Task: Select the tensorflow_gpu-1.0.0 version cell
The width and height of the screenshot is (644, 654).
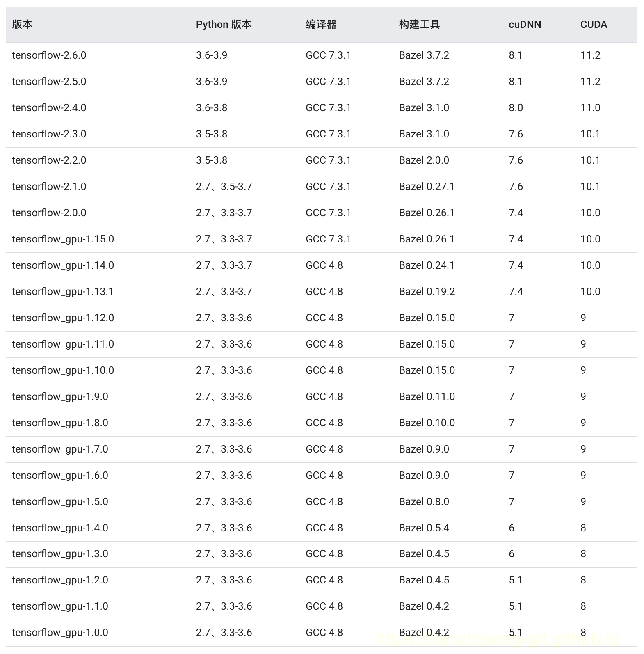Action: point(60,633)
